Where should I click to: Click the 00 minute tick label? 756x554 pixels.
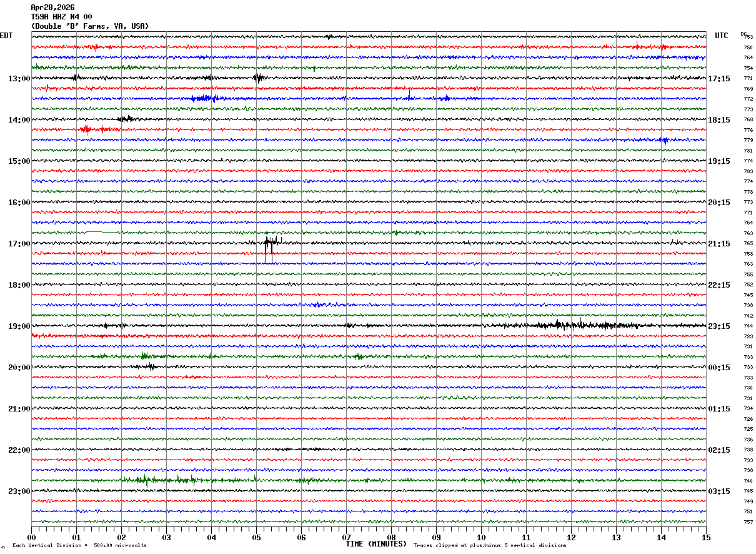tap(31, 537)
